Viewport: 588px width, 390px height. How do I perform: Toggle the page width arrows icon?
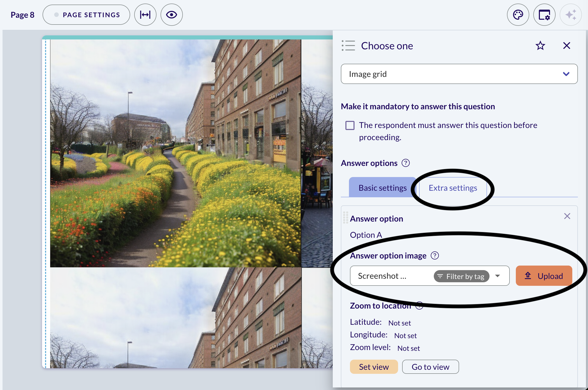[145, 15]
